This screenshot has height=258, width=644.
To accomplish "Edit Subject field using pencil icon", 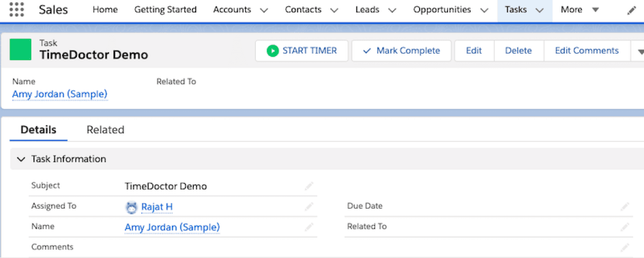I will (308, 186).
